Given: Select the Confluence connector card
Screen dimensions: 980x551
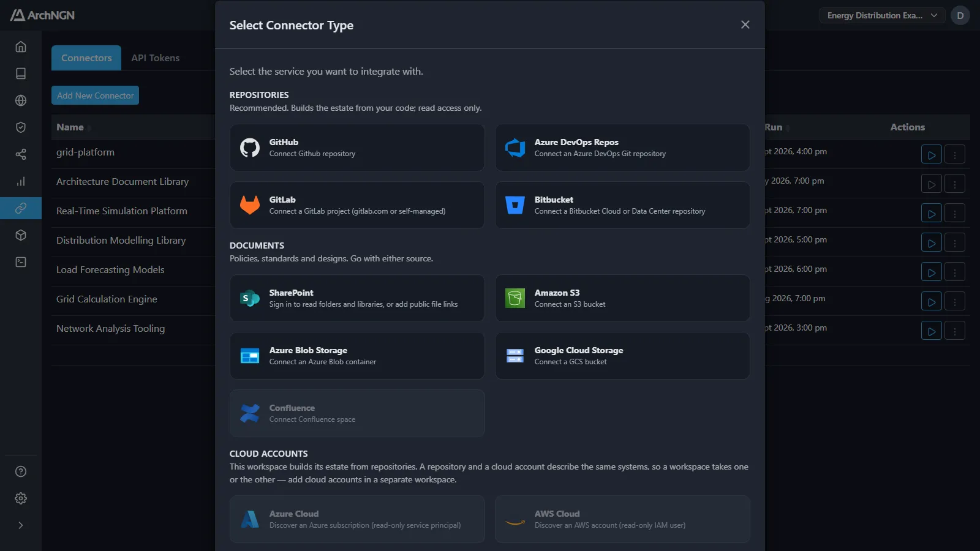Looking at the screenshot, I should pyautogui.click(x=357, y=413).
